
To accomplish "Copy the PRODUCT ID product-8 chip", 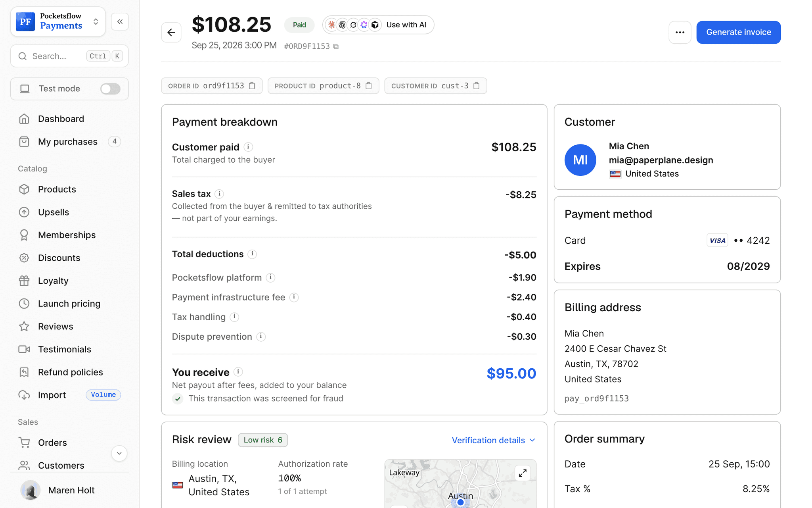I will 369,86.
